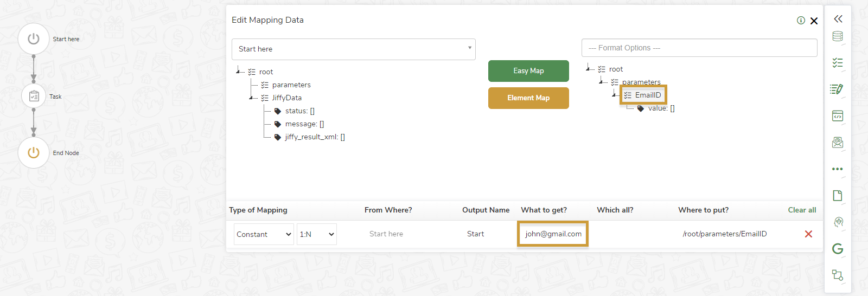
Task: Click the john@gmail.com value field
Action: [553, 234]
